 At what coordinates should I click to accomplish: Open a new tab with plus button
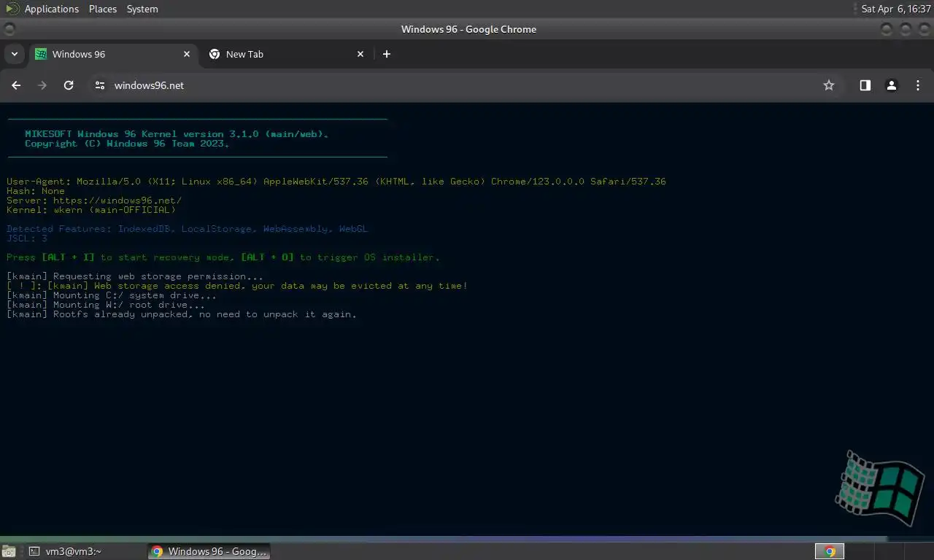click(x=387, y=54)
